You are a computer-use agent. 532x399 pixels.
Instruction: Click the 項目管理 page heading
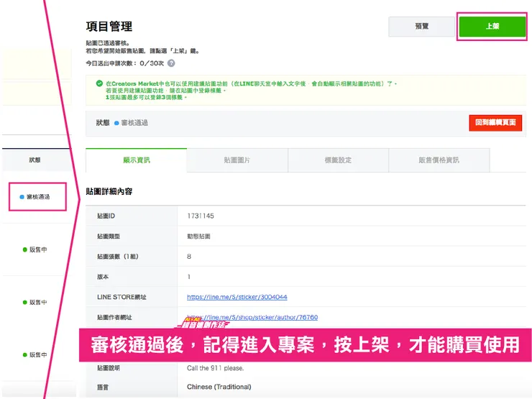pyautogui.click(x=109, y=27)
